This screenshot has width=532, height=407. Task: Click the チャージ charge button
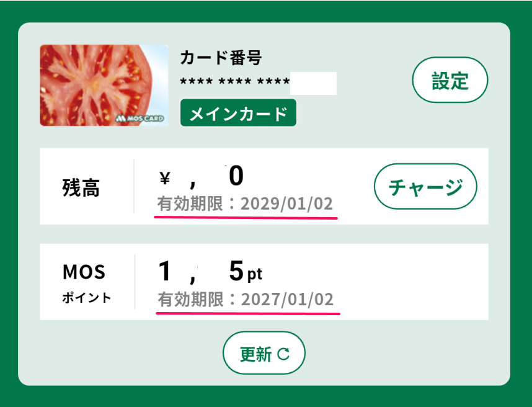coord(425,186)
